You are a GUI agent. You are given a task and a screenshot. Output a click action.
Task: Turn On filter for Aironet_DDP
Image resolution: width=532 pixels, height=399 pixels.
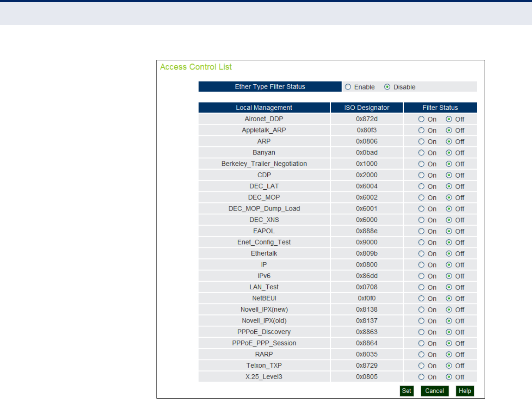click(x=421, y=119)
